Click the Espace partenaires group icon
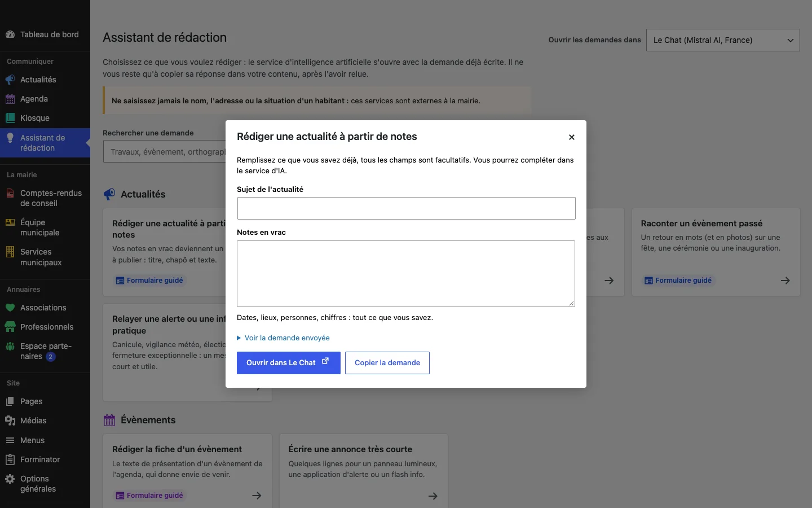 [10, 346]
